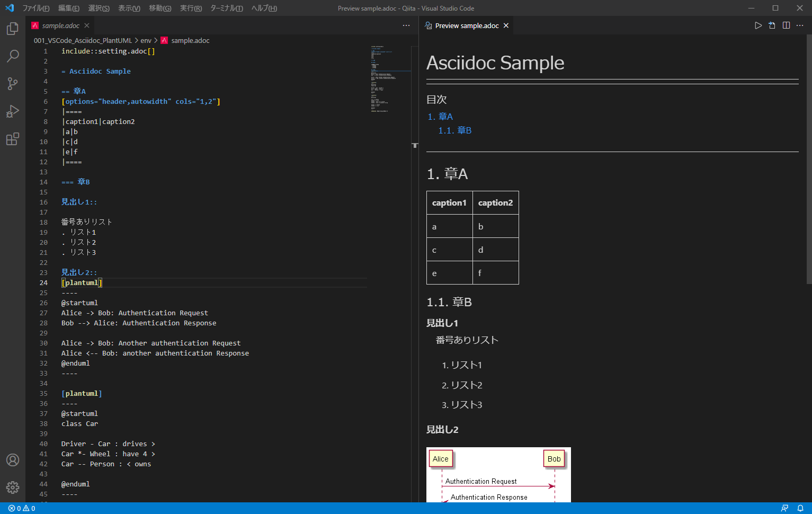Run the preview export icon in preview toolbar

[x=772, y=25]
